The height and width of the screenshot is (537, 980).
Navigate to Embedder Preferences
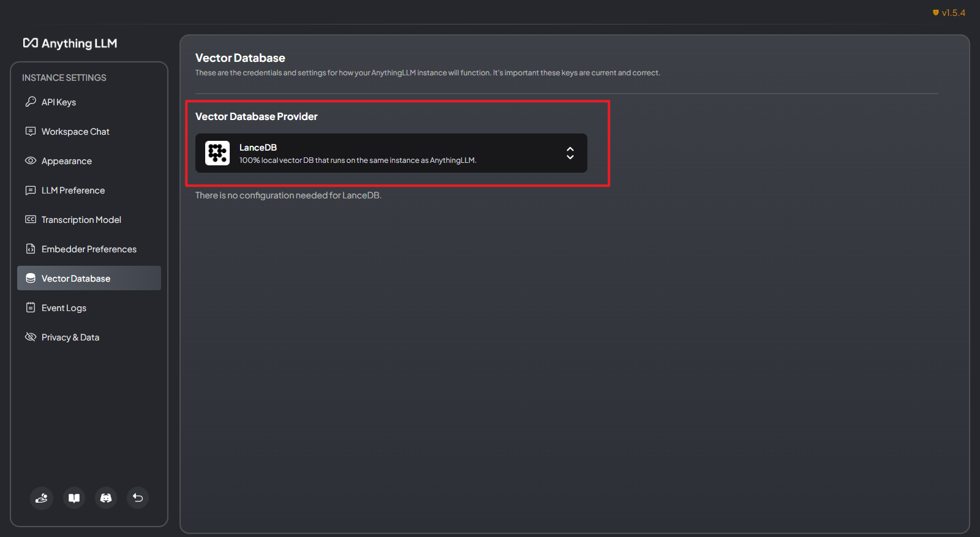click(89, 249)
